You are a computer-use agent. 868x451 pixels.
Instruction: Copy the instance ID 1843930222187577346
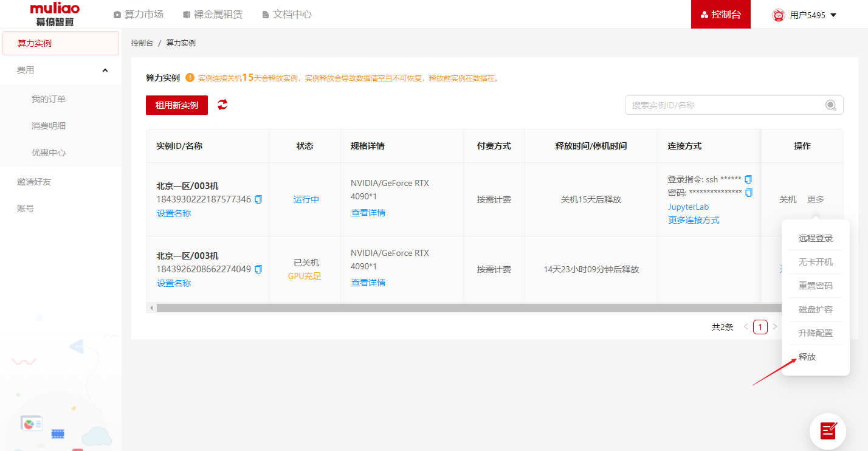pyautogui.click(x=258, y=199)
